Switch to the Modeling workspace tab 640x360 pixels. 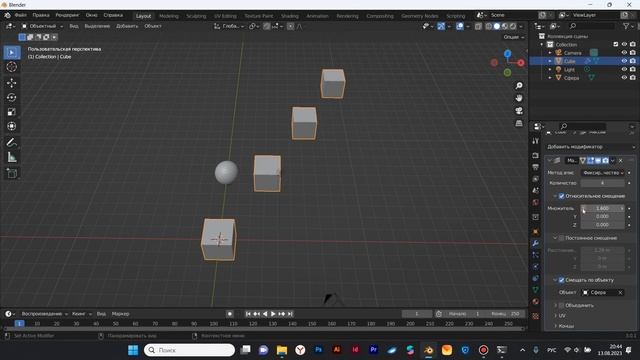point(169,16)
